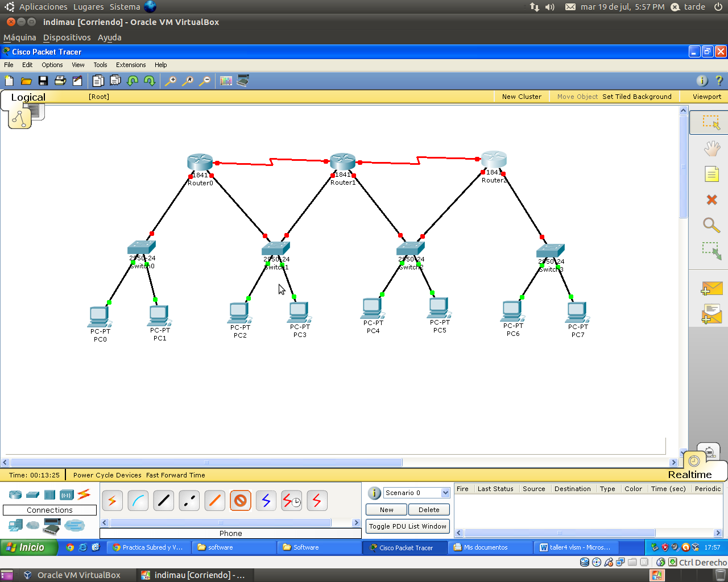
Task: Select the Place Note tool
Action: click(x=712, y=174)
